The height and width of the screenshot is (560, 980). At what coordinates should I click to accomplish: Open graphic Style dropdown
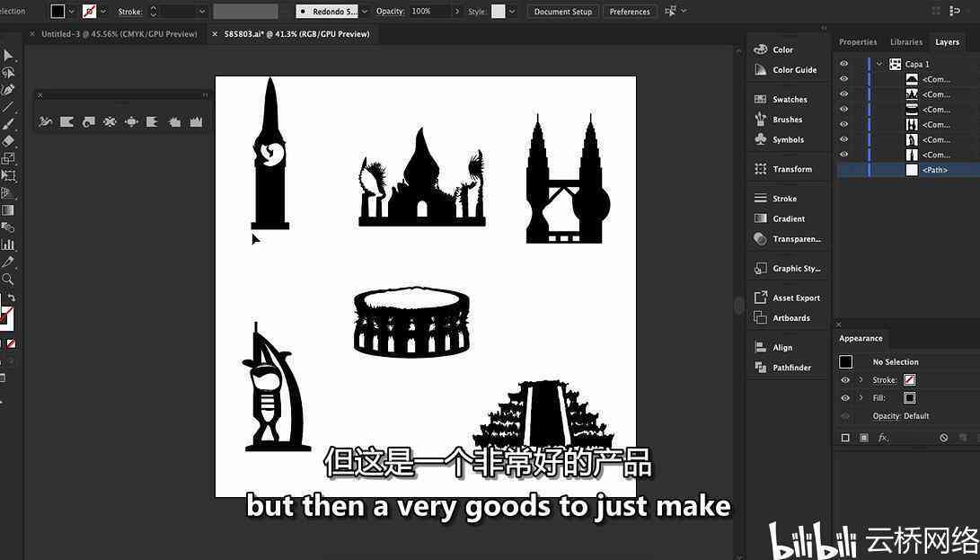[512, 12]
